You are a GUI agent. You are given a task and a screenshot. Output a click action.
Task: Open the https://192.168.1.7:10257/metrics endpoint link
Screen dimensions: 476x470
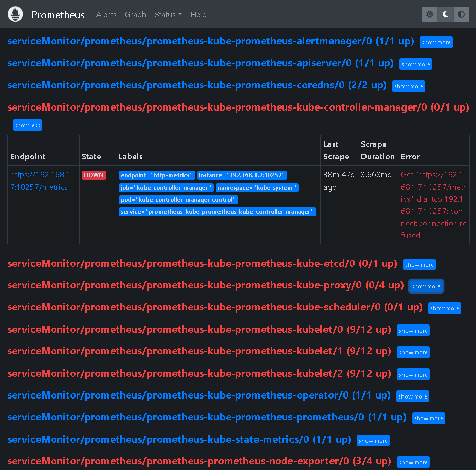pyautogui.click(x=41, y=181)
